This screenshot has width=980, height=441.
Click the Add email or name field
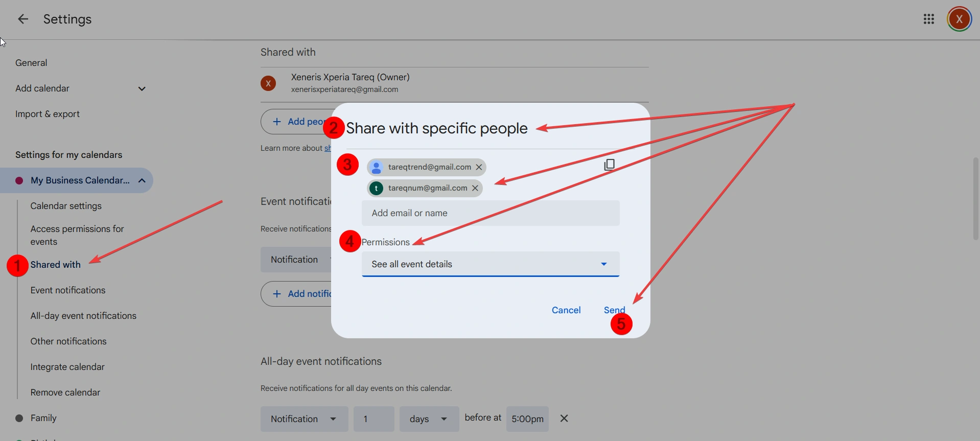(x=490, y=213)
